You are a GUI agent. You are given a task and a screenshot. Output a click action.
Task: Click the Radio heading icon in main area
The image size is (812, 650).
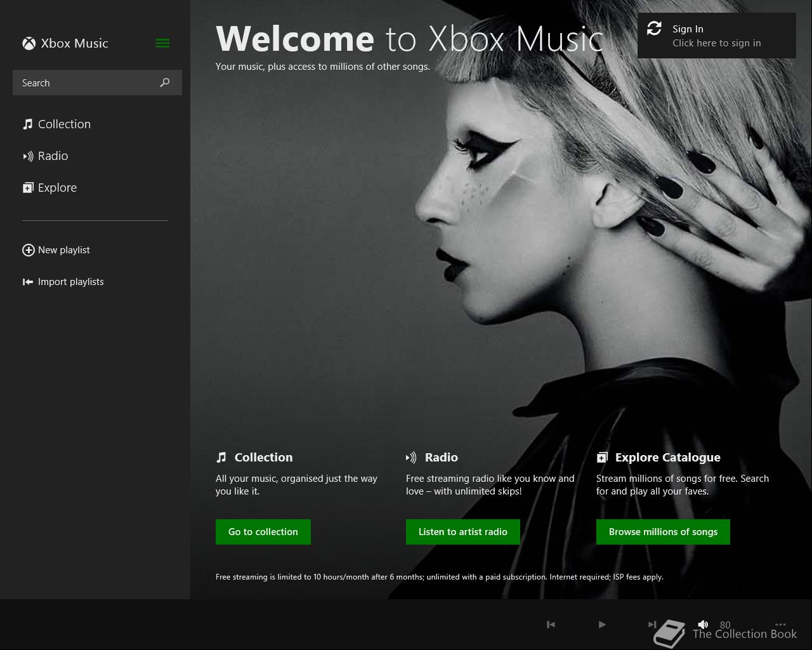click(x=411, y=457)
